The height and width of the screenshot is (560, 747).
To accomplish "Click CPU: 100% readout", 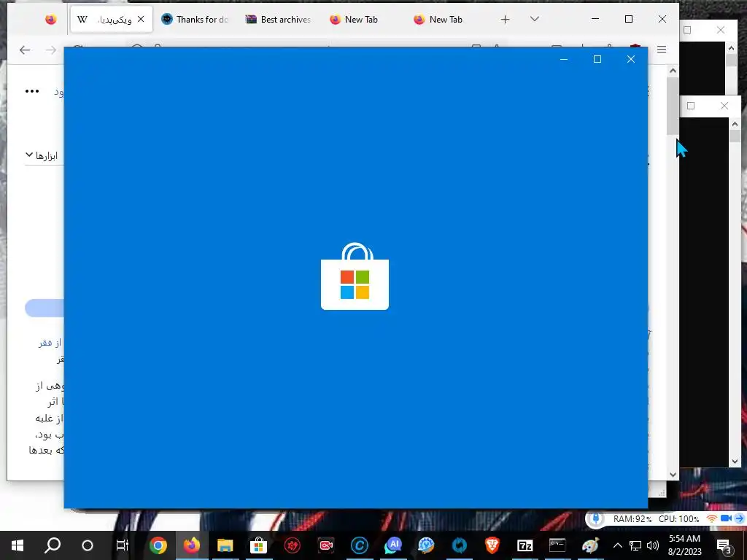I will (x=679, y=519).
